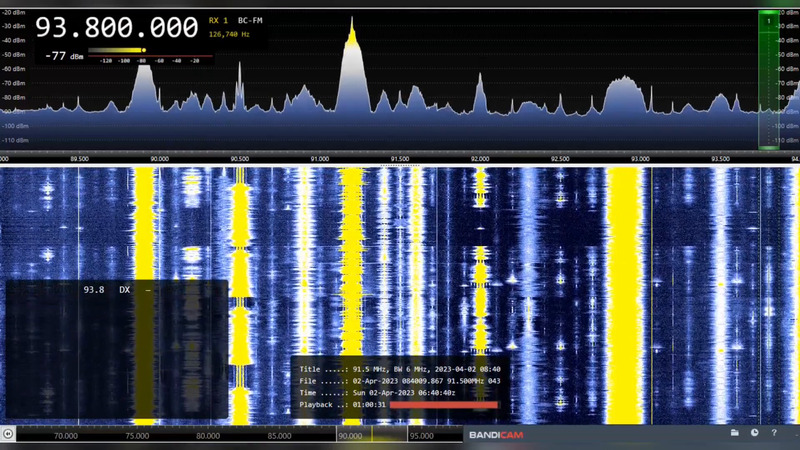Click the red playback progress bar
Image resolution: width=800 pixels, height=450 pixels.
443,405
